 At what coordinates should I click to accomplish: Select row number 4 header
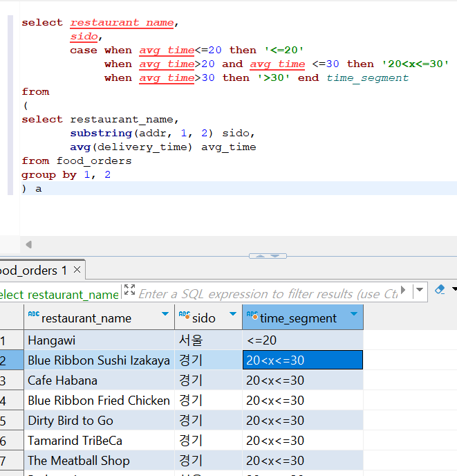pyautogui.click(x=12, y=401)
